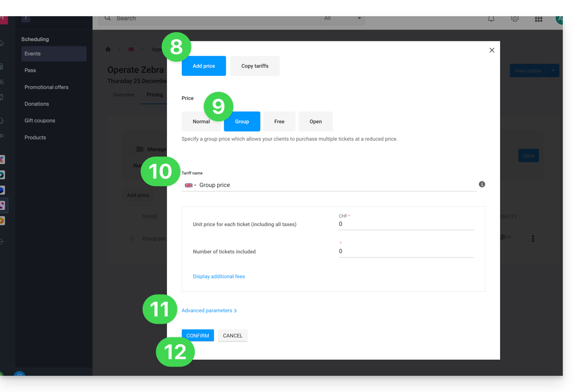Open Promotional offers in sidebar
579x392 pixels.
click(x=46, y=87)
